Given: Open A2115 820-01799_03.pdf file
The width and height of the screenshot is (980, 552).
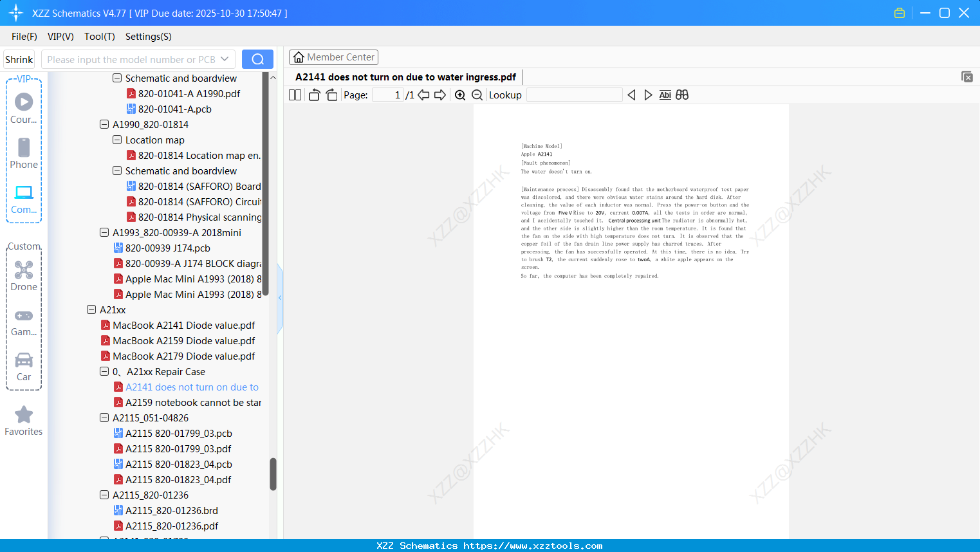Looking at the screenshot, I should pos(172,448).
